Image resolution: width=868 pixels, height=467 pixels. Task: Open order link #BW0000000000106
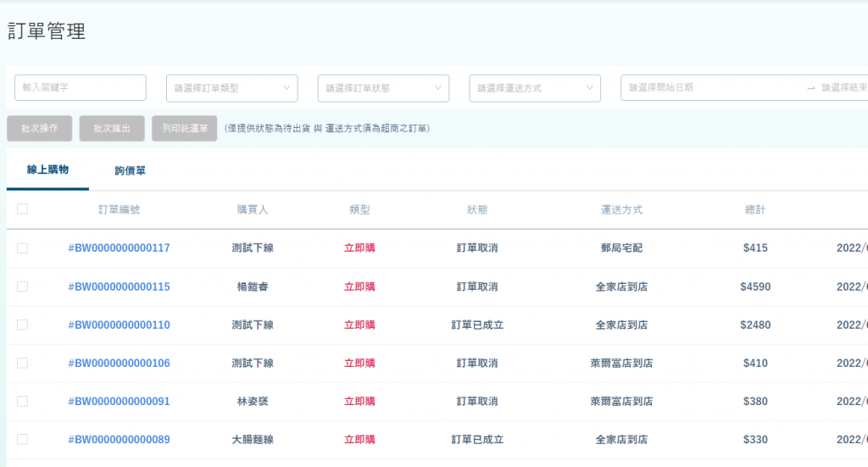(119, 363)
